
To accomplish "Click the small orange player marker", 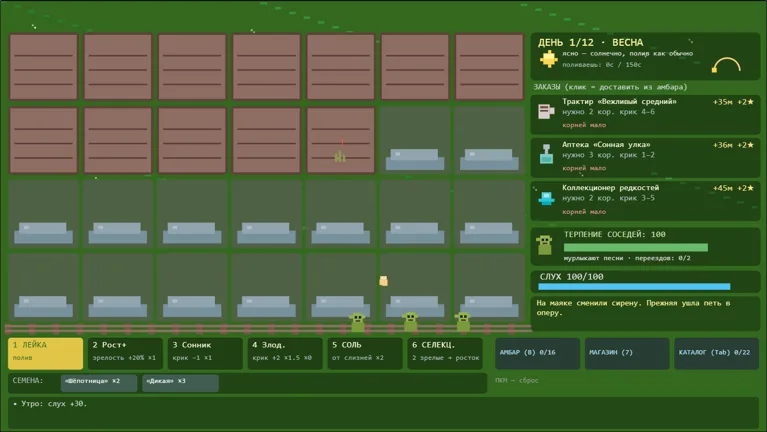I will pos(384,281).
